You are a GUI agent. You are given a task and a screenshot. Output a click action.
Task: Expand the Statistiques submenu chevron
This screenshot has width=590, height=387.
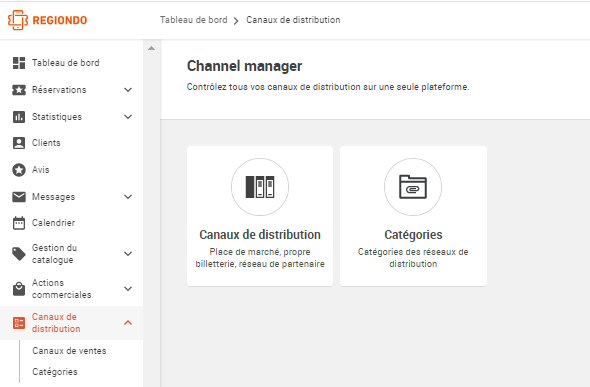128,117
